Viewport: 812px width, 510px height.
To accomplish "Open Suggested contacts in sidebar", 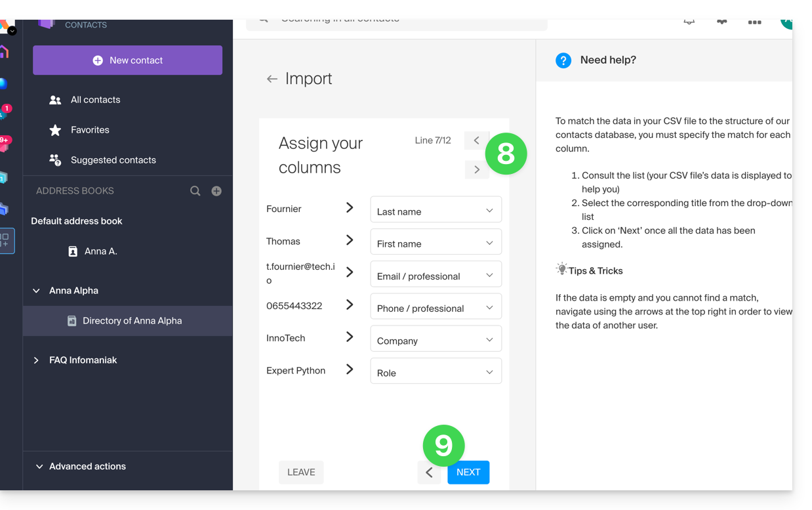I will pyautogui.click(x=113, y=160).
